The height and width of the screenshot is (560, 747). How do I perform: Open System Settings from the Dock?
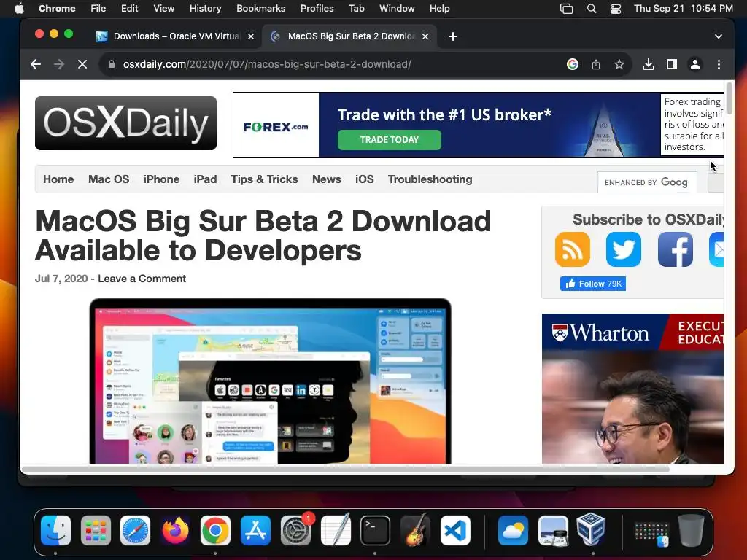pos(295,531)
